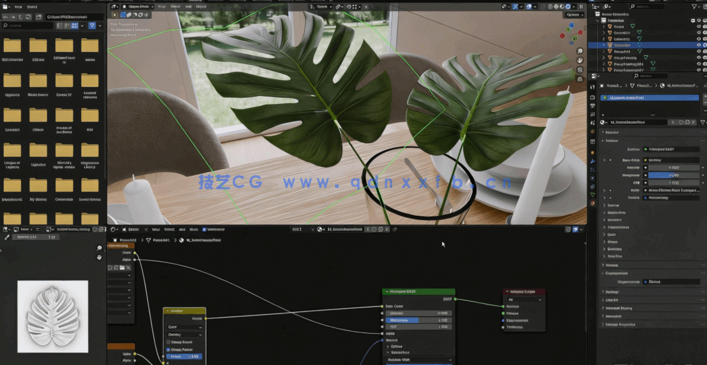This screenshot has width=707, height=365.
Task: Toggle Collection visibility eye in outliner
Action: point(698,20)
